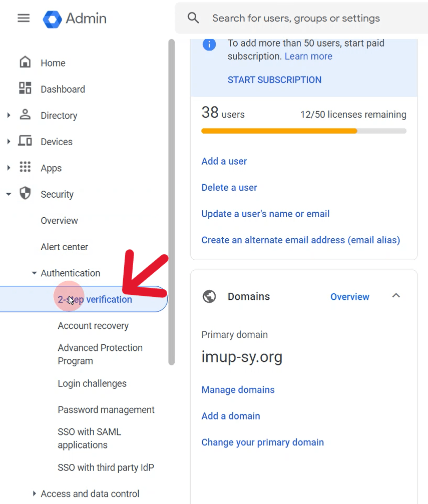This screenshot has width=428, height=504.
Task: Click the Directory person icon
Action: [x=25, y=115]
